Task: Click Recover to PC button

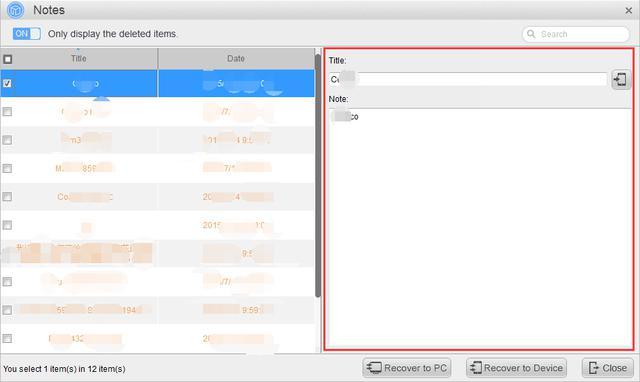Action: pyautogui.click(x=407, y=368)
